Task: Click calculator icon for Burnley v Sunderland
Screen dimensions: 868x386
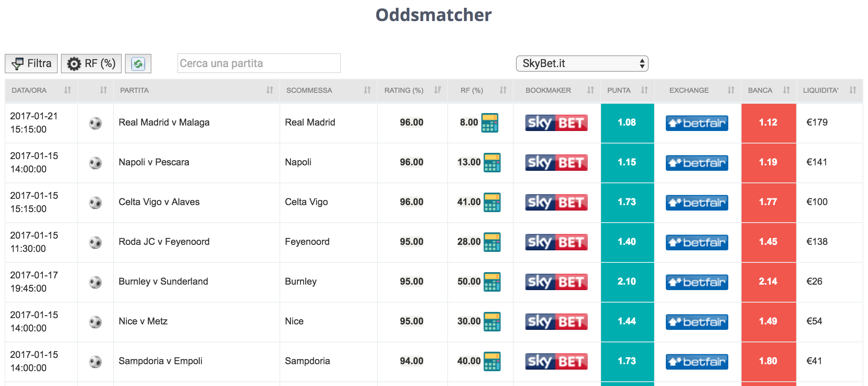Action: [x=492, y=282]
